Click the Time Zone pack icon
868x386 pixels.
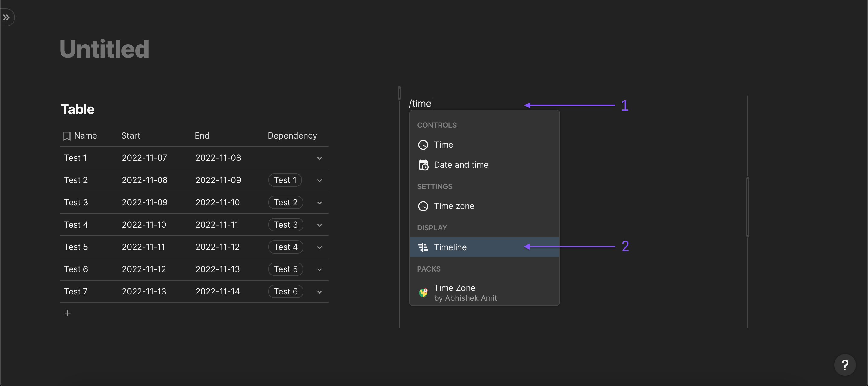423,292
